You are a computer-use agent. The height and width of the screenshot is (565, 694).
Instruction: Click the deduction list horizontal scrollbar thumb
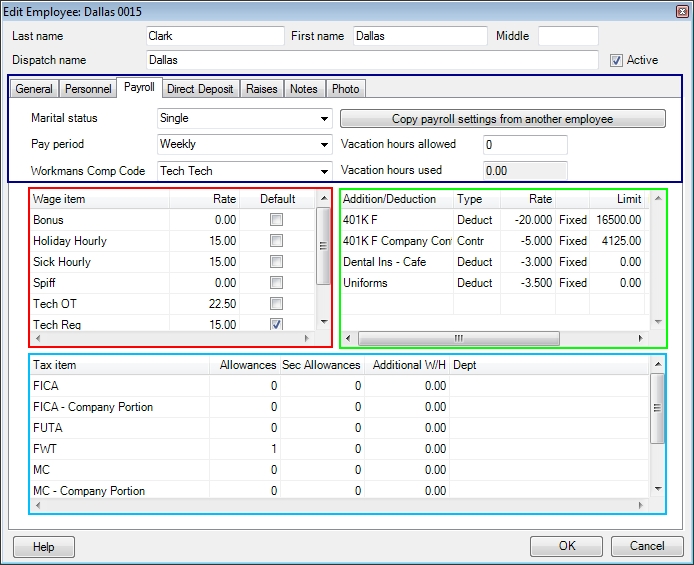(x=459, y=338)
